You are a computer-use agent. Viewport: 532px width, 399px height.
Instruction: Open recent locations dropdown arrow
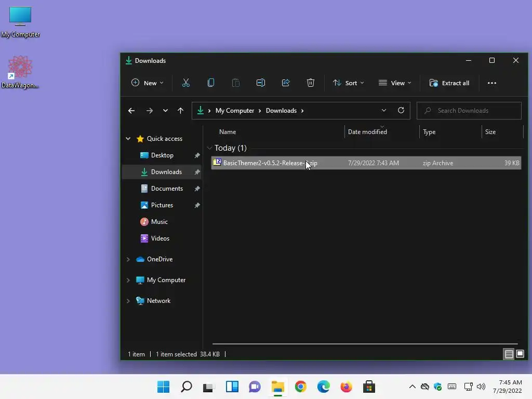[x=165, y=111]
